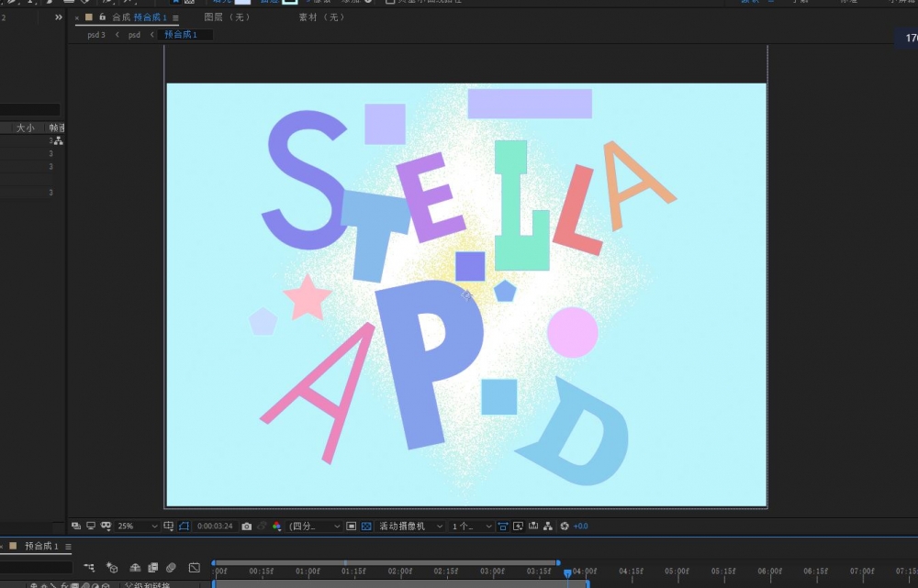Image resolution: width=918 pixels, height=588 pixels.
Task: Open the 25% magnification dropdown
Action: [x=137, y=527]
